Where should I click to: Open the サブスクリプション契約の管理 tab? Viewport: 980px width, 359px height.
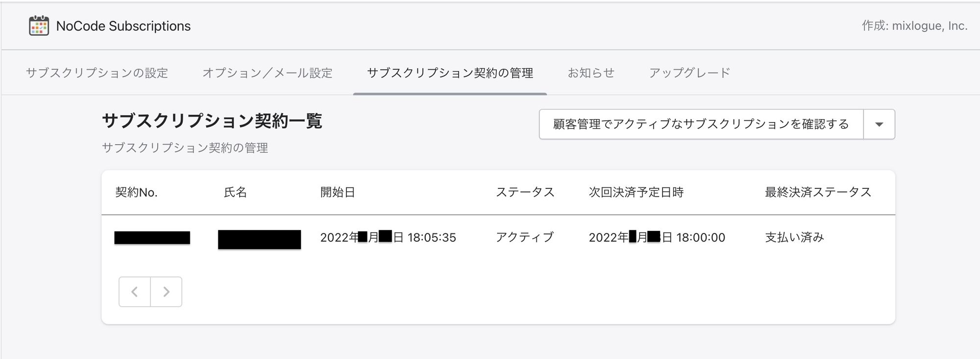tap(451, 73)
